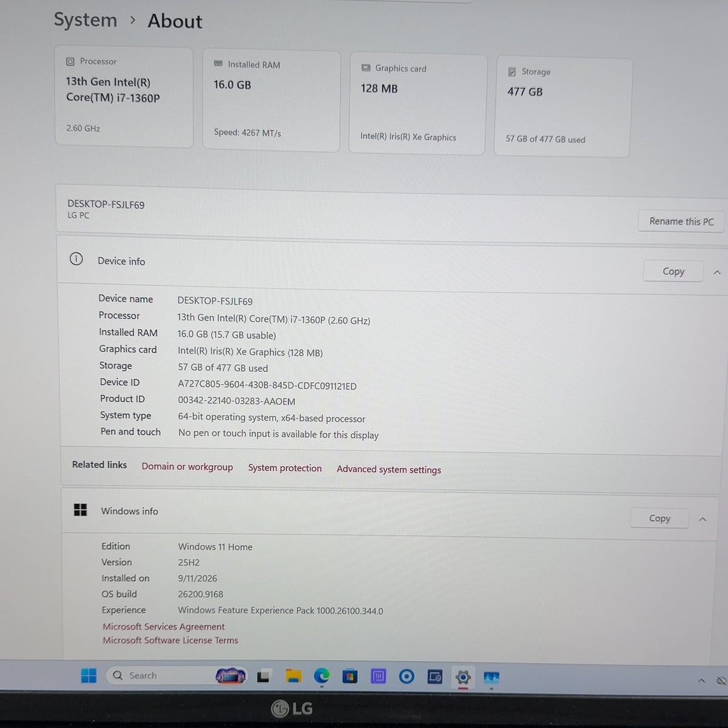Open the Graphics card 128 MB card

pyautogui.click(x=418, y=104)
